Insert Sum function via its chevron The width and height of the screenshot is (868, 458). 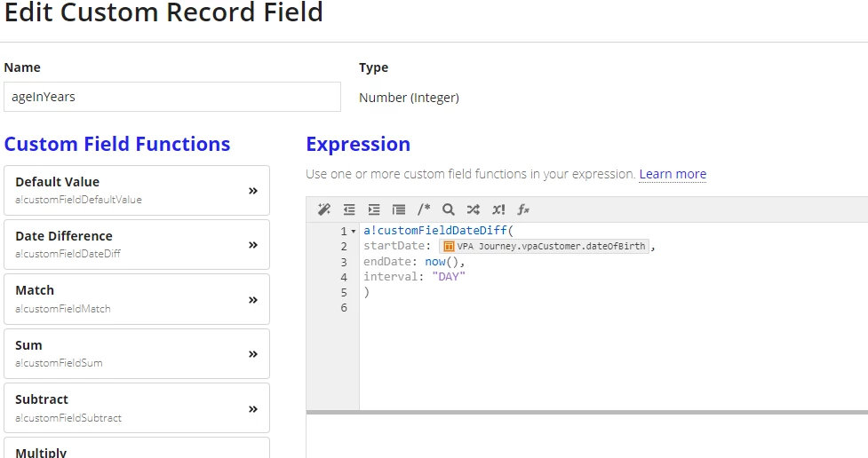pyautogui.click(x=253, y=354)
